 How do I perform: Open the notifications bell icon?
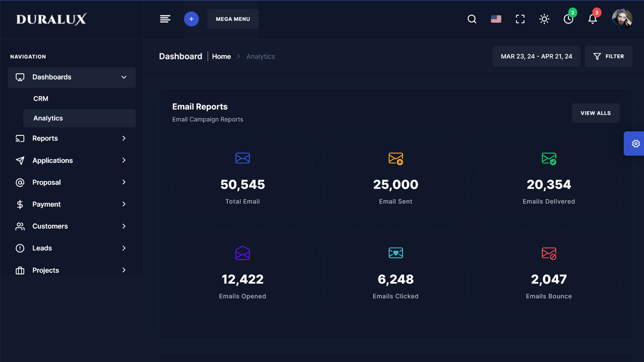coord(592,20)
